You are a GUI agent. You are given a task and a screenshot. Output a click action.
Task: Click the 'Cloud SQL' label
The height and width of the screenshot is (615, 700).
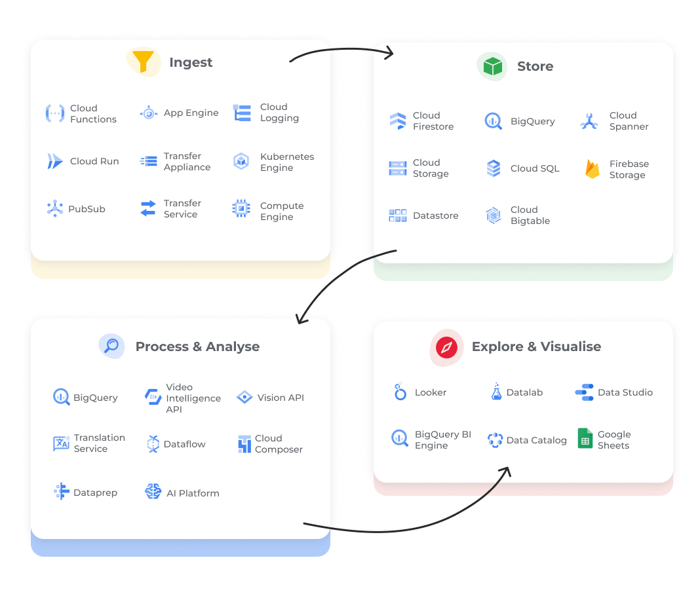534,168
